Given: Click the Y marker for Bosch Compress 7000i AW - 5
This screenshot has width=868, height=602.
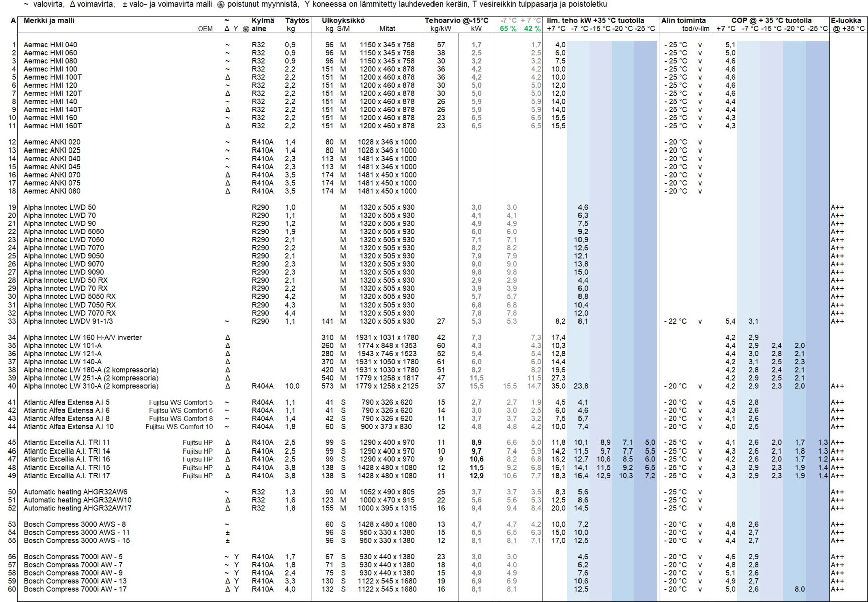Looking at the screenshot, I should (236, 557).
